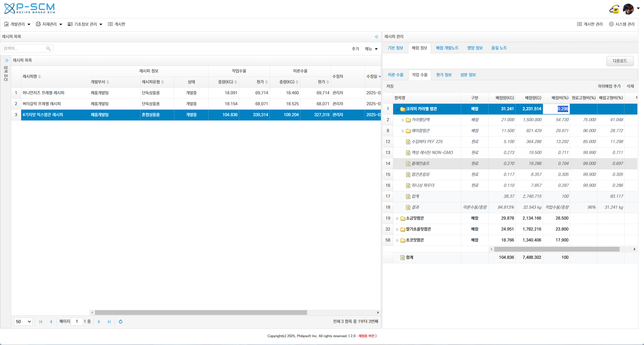644x345 pixels.
Task: Go to next page icon
Action: point(99,322)
